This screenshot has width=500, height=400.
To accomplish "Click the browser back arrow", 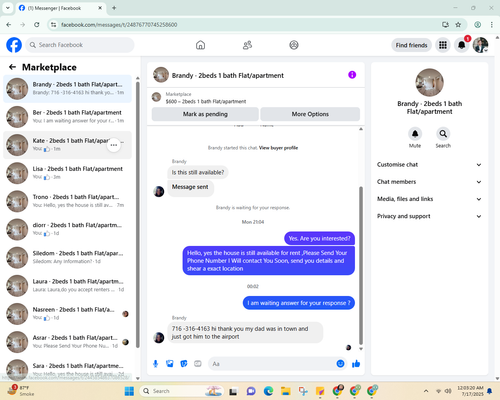I will point(9,25).
